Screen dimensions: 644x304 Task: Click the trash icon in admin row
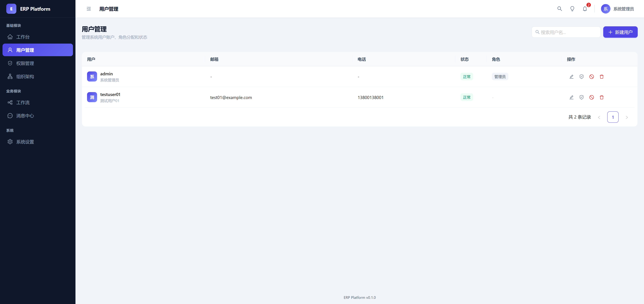[601, 77]
